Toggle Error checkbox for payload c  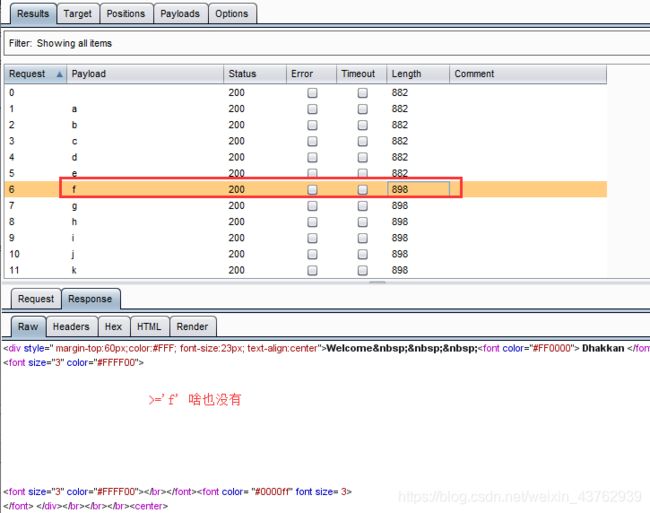312,141
